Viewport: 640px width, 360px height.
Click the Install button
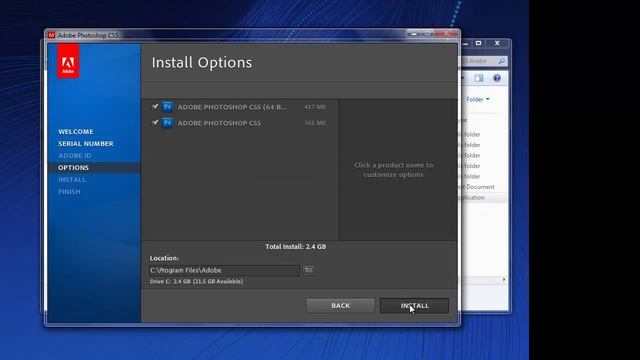click(414, 306)
